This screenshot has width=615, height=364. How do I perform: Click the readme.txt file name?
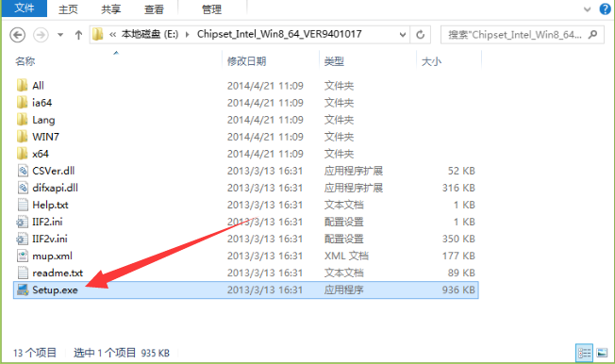pyautogui.click(x=58, y=273)
